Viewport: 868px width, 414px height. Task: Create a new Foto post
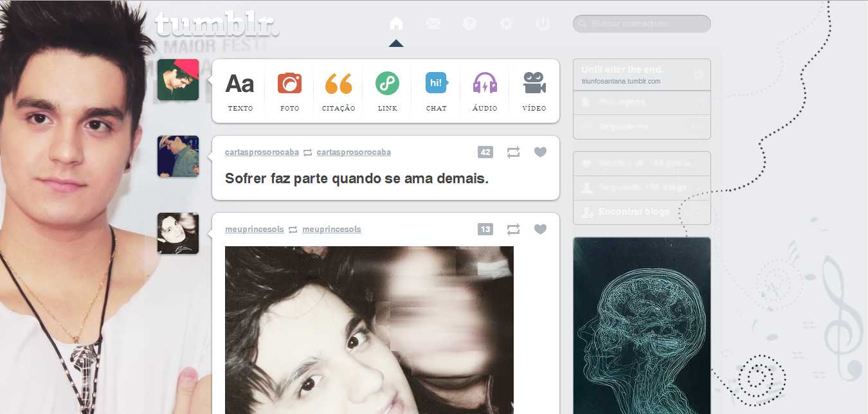290,91
